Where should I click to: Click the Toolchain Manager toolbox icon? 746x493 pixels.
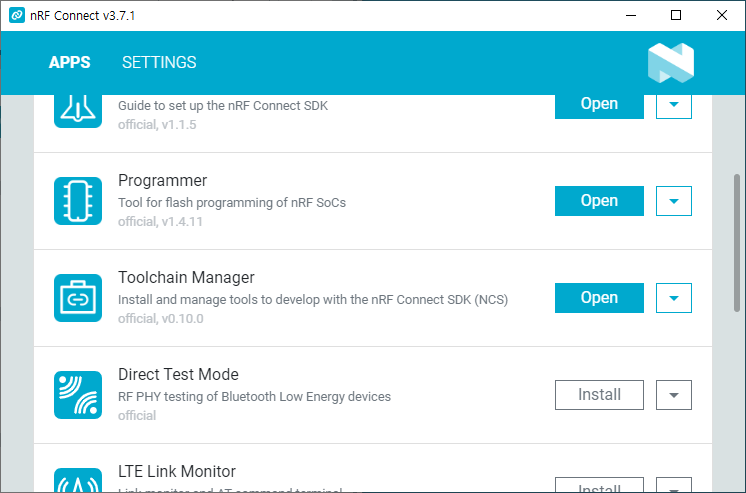point(78,298)
